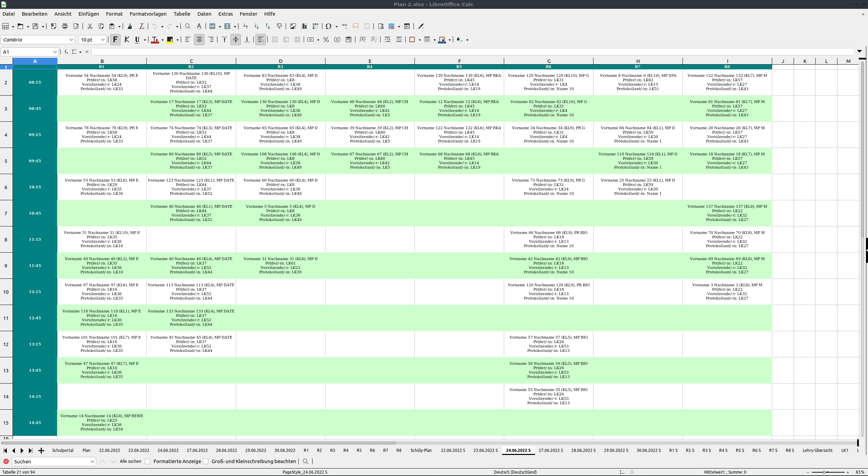Screen dimensions: 868x476
Task: Open the Extras menu
Action: (x=226, y=14)
